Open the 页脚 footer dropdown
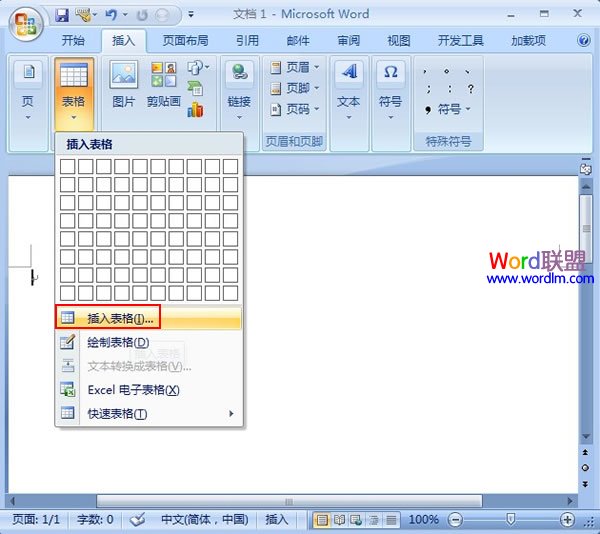The width and height of the screenshot is (600, 534). click(294, 88)
